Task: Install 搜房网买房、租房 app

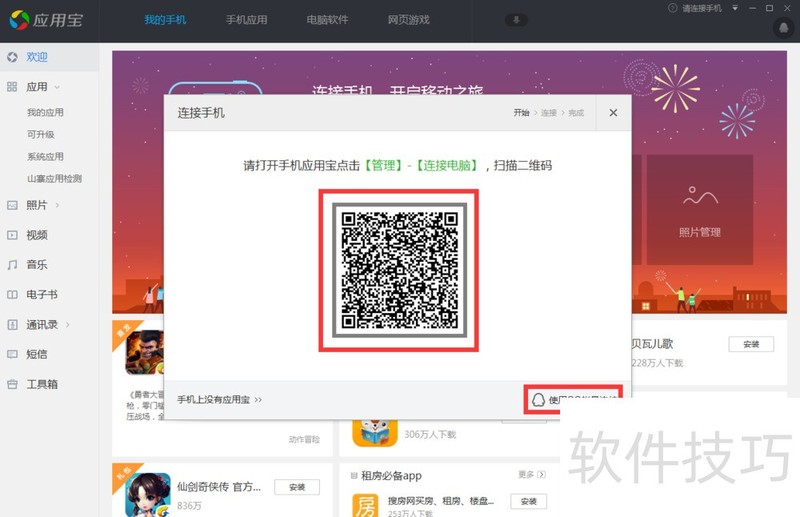Action: pyautogui.click(x=529, y=502)
